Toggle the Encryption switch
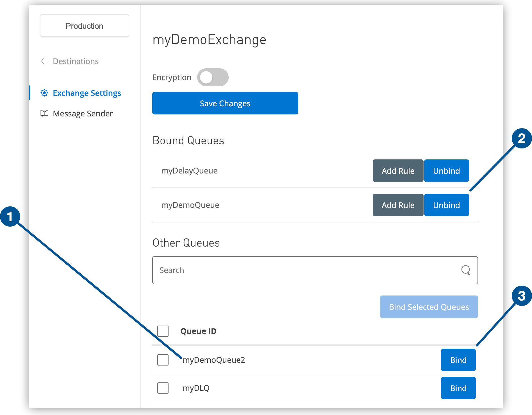This screenshot has width=532, height=415. point(213,77)
